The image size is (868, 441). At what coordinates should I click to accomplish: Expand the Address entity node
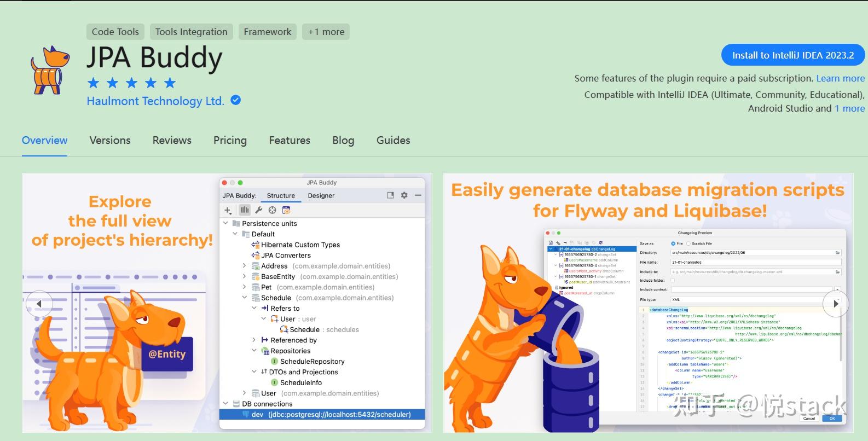244,266
